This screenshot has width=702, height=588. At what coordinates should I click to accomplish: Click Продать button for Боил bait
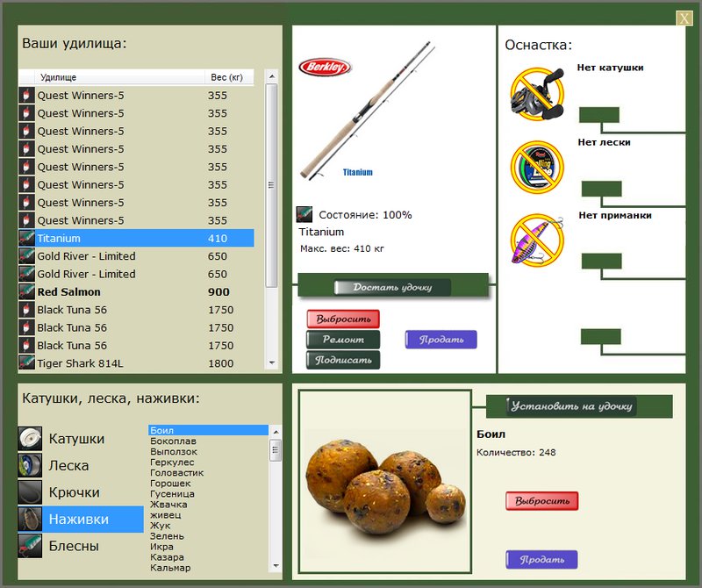click(541, 560)
